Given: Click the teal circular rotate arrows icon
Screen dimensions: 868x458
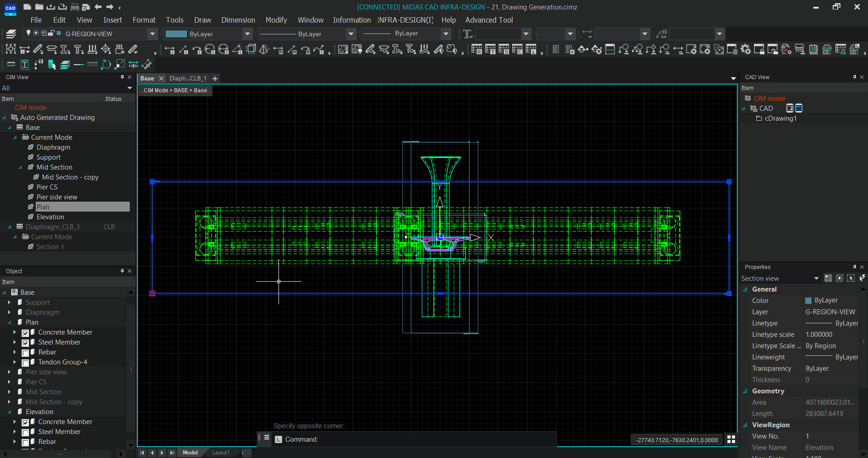Looking at the screenshot, I should [x=106, y=65].
